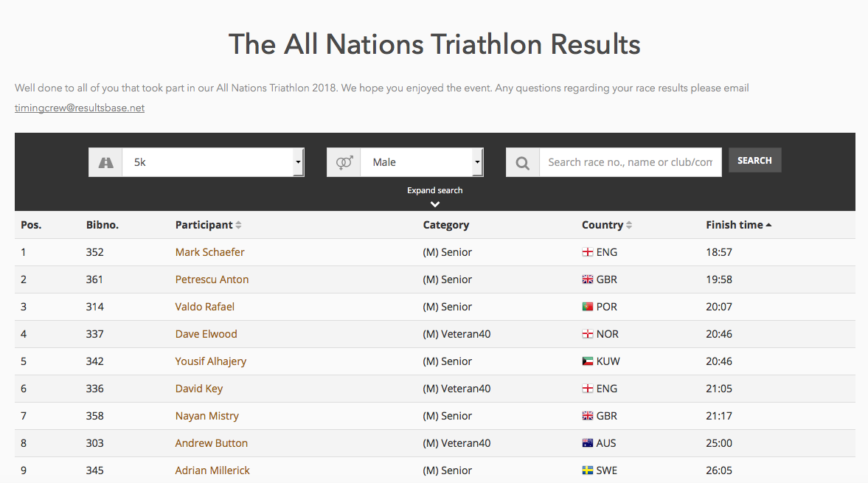
Task: Click the Country column sort arrows
Action: coord(629,225)
